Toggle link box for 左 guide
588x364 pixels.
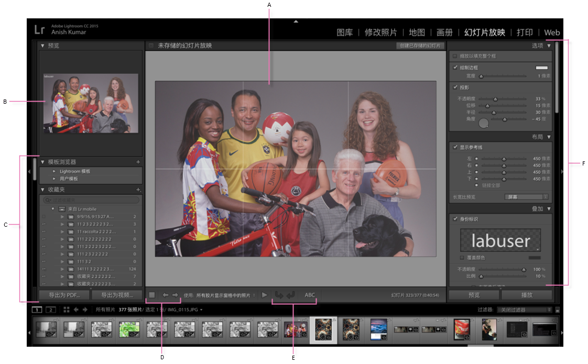point(476,159)
